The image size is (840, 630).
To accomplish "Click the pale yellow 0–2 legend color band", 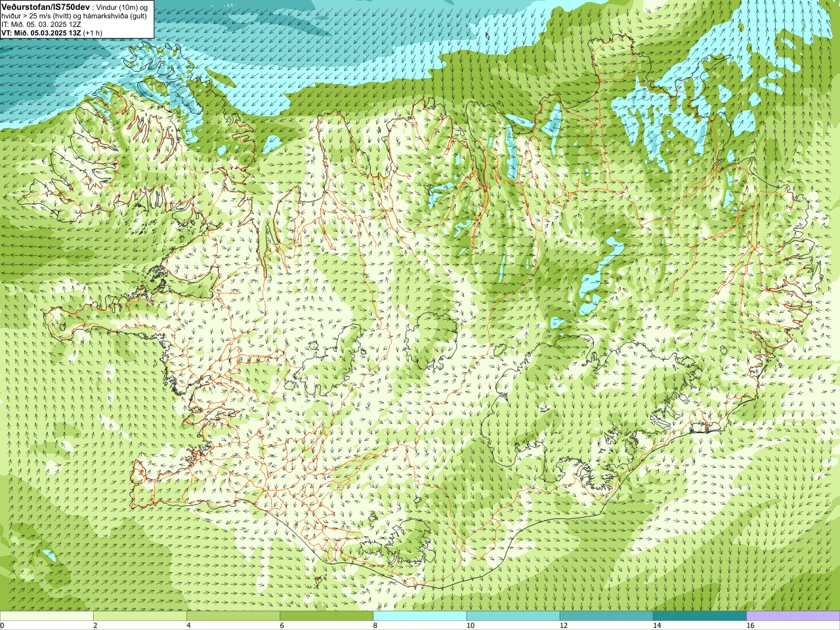I will 47,616.
